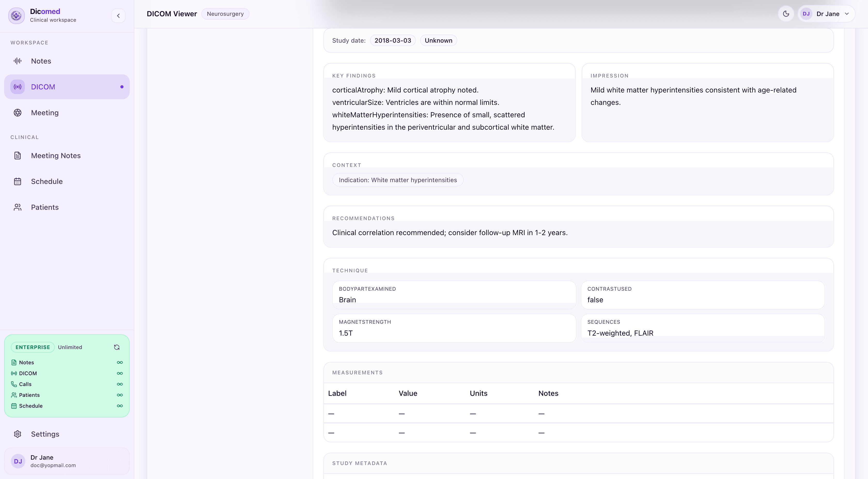Screen dimensions: 868x479
Task: Click the DJ avatar in the top bar
Action: (x=806, y=14)
